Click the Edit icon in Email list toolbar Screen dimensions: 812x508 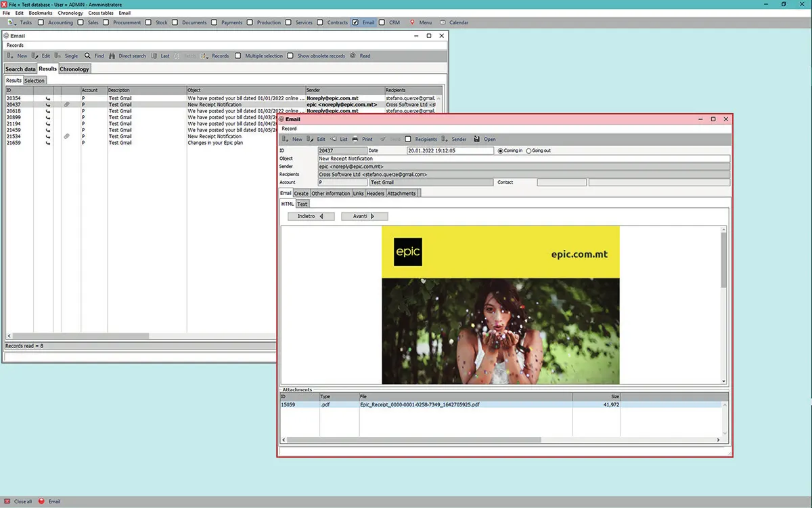pyautogui.click(x=35, y=56)
